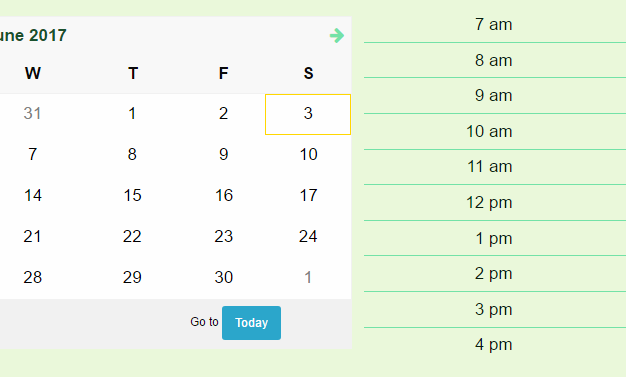Select June 15 on the calendar

(132, 195)
